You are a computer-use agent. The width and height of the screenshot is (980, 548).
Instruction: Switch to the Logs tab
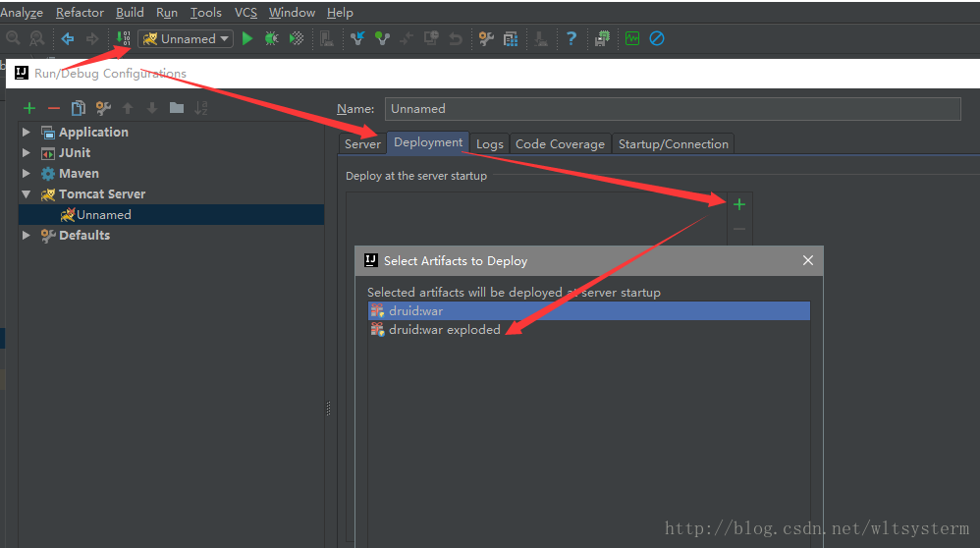(x=489, y=143)
